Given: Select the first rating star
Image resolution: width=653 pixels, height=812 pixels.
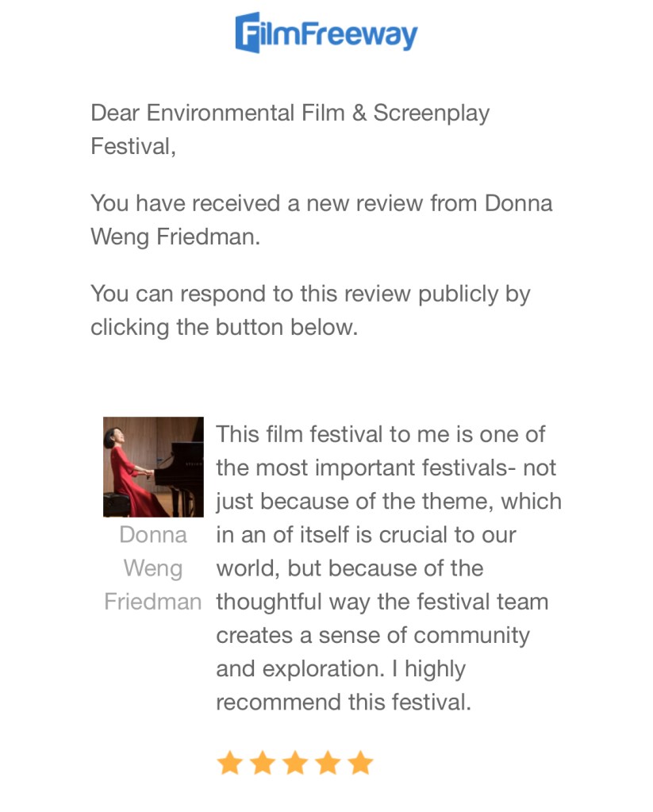Looking at the screenshot, I should pos(229,764).
